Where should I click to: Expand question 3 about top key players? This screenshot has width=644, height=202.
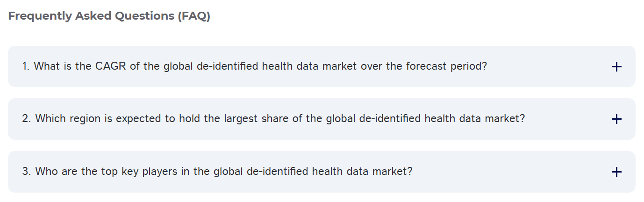click(x=322, y=172)
